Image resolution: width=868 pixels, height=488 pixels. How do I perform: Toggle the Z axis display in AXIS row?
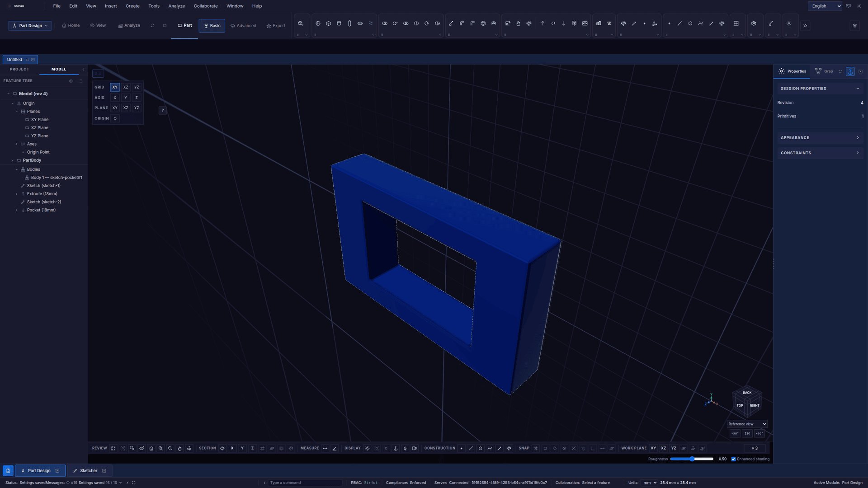point(137,98)
